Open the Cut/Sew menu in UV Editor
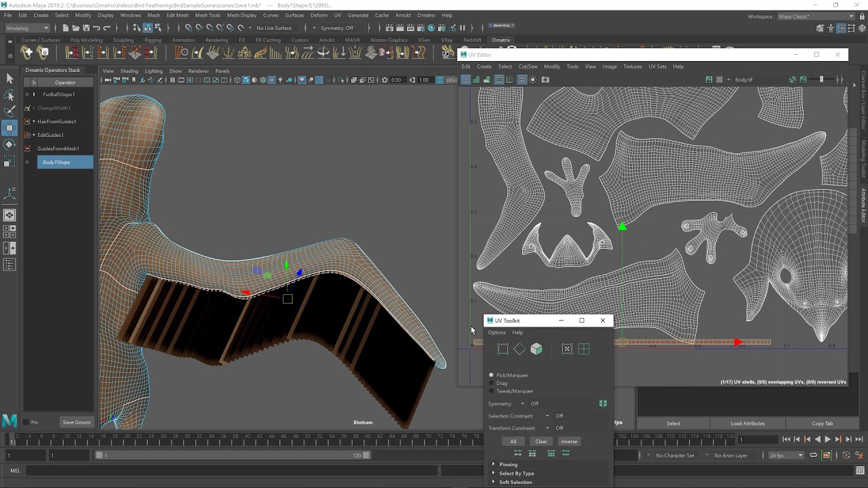 pyautogui.click(x=528, y=66)
